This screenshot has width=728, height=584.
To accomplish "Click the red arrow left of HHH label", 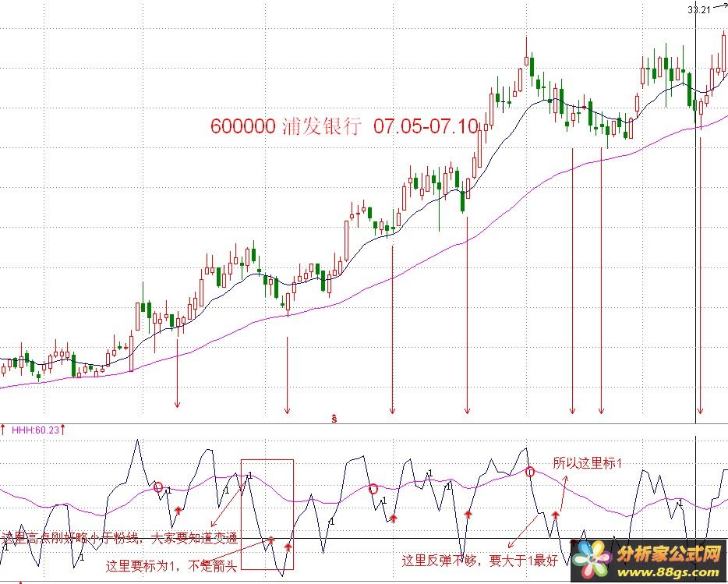I will 3,430.
